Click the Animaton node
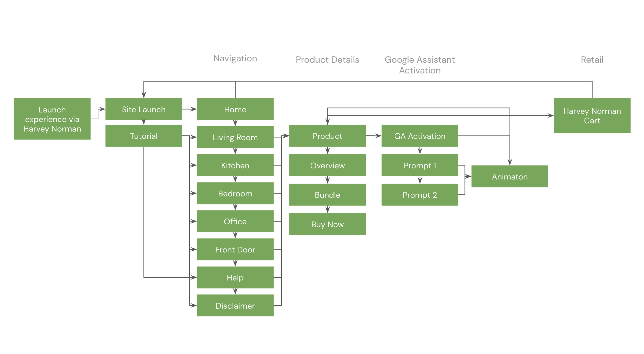The width and height of the screenshot is (644, 354). 509,176
